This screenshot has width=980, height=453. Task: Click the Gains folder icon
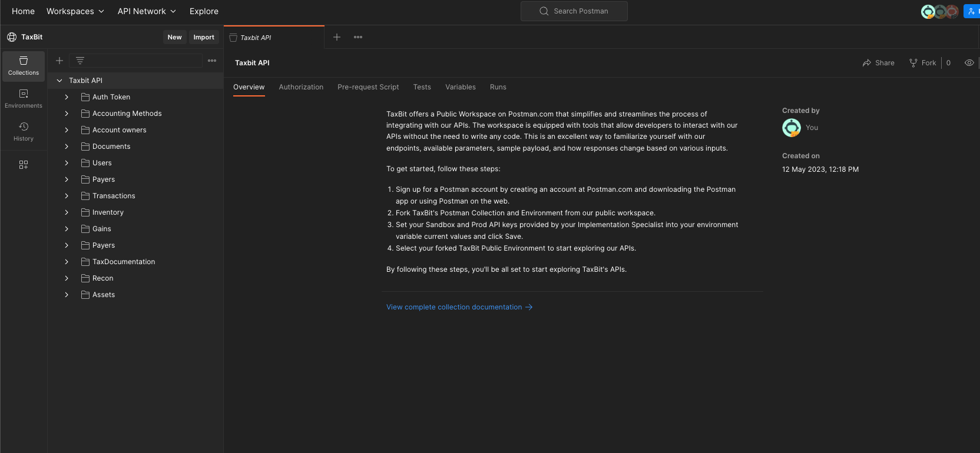(x=85, y=229)
